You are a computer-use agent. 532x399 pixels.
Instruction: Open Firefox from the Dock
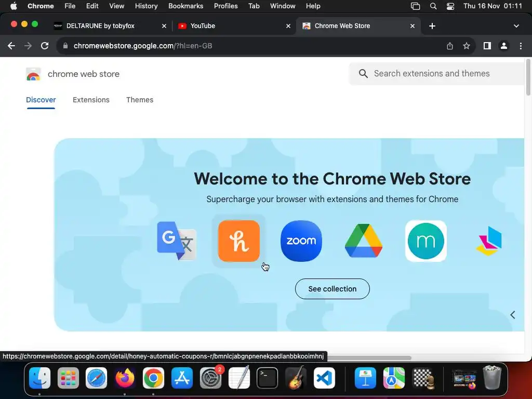125,378
